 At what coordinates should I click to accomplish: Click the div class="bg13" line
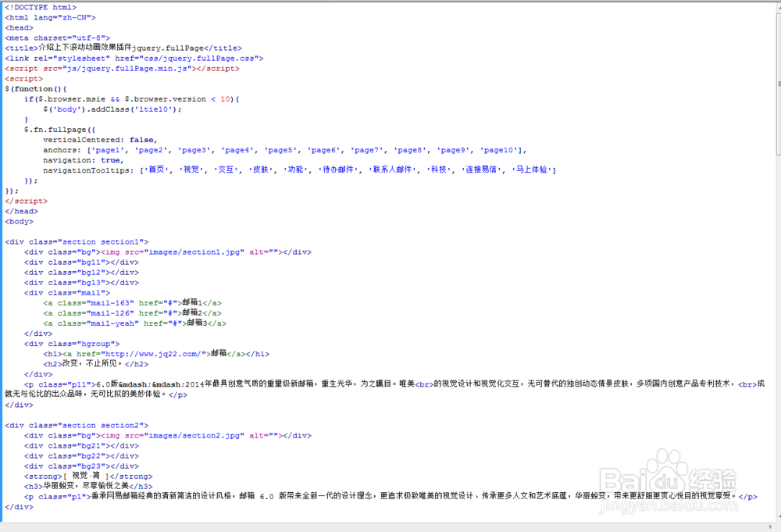(82, 283)
